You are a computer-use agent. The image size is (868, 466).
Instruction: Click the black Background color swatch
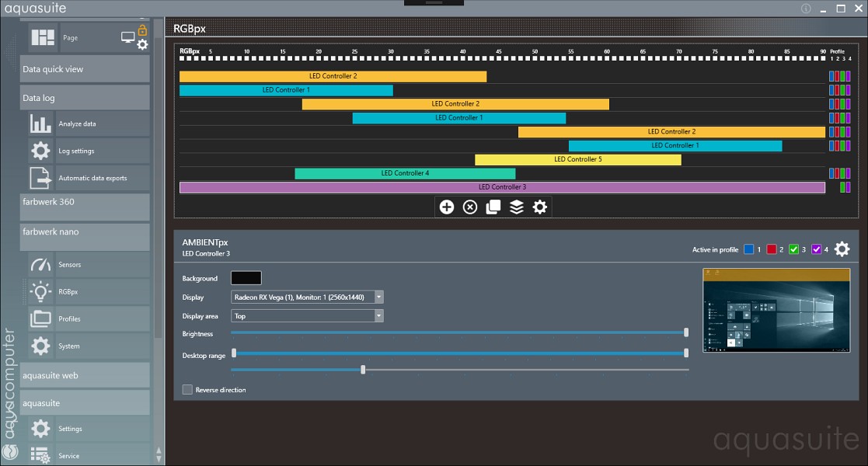(x=246, y=278)
